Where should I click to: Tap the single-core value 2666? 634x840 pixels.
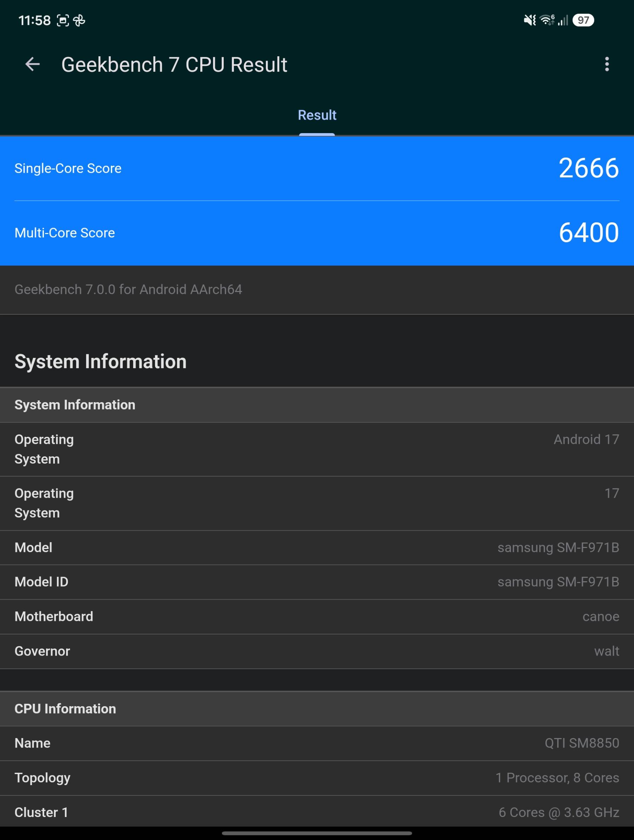pyautogui.click(x=589, y=168)
